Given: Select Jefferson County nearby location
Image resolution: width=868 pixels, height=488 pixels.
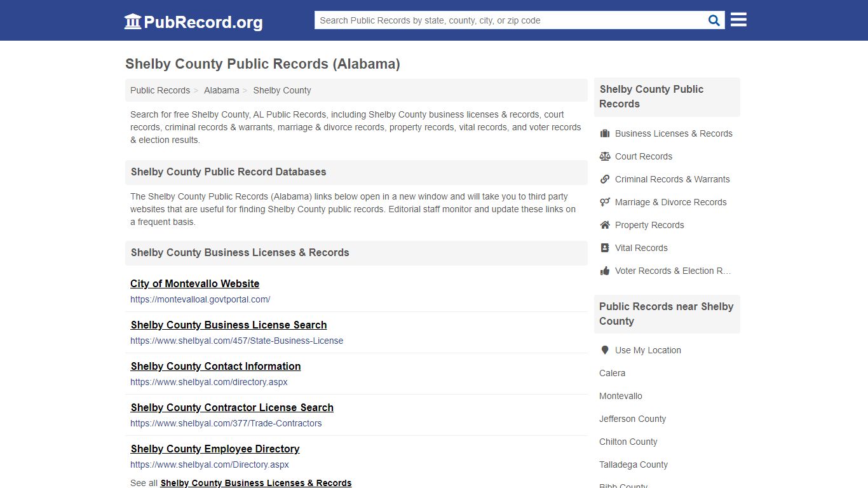Looking at the screenshot, I should click(633, 419).
